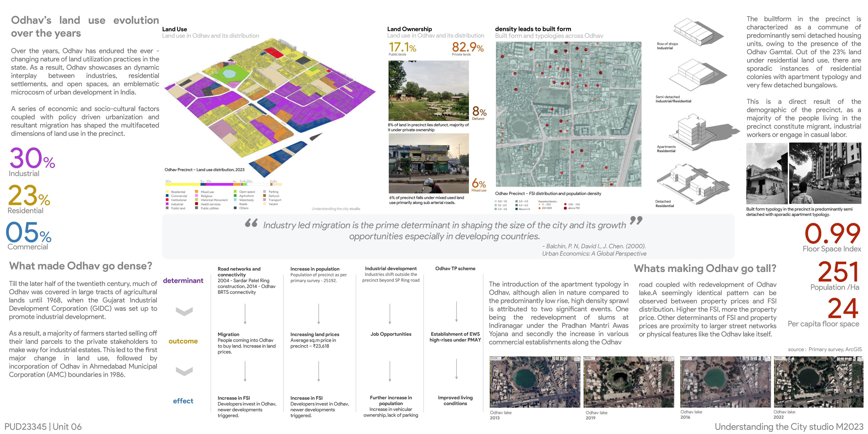Click arrow under Odhav TP scheme
The image size is (868, 434).
pos(456,312)
